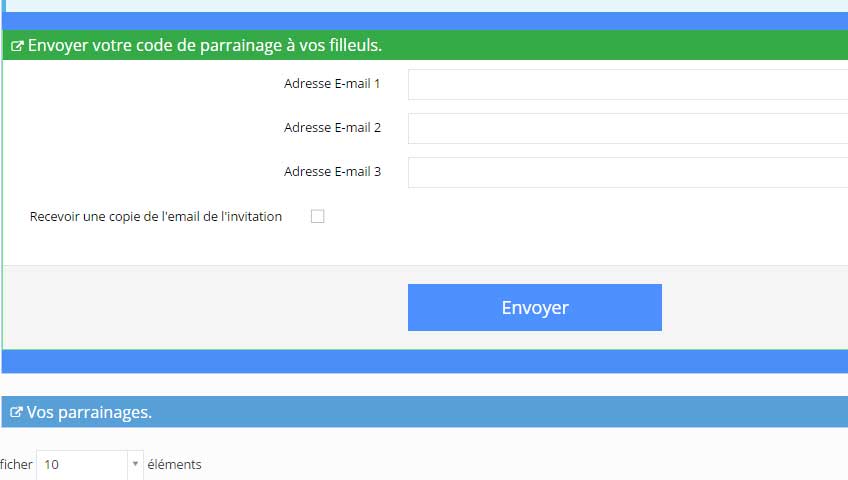Click the 'Adresse E-mail 1' label

click(332, 84)
